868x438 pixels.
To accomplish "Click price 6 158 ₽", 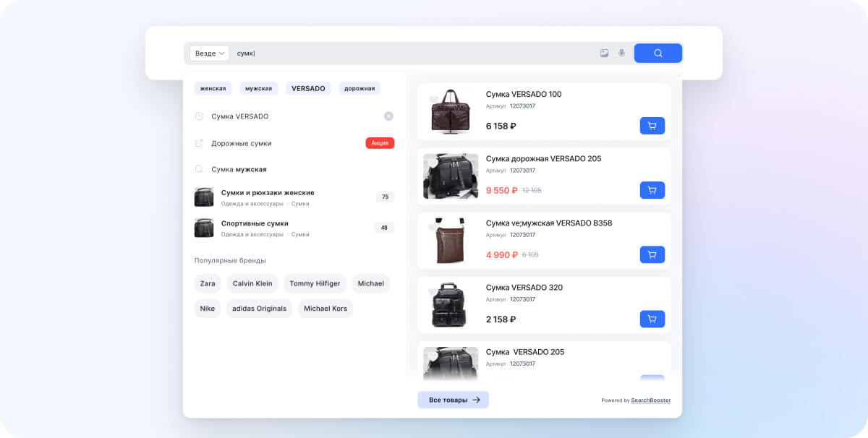I will [x=501, y=126].
